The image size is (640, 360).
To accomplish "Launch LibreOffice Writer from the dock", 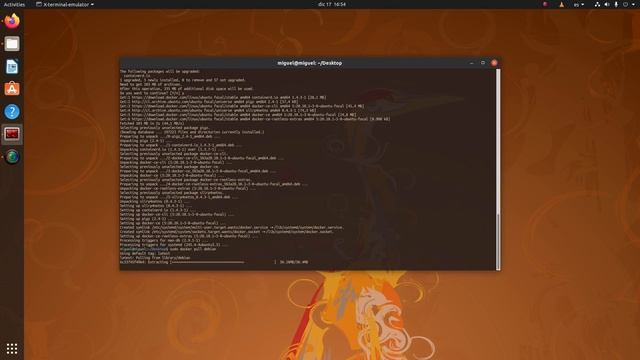I will point(12,67).
